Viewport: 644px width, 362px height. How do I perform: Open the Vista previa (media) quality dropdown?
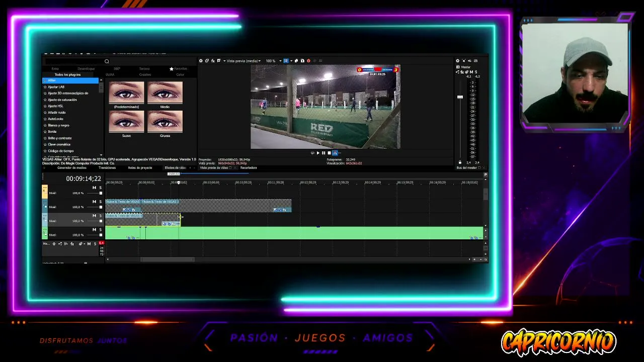click(x=244, y=61)
